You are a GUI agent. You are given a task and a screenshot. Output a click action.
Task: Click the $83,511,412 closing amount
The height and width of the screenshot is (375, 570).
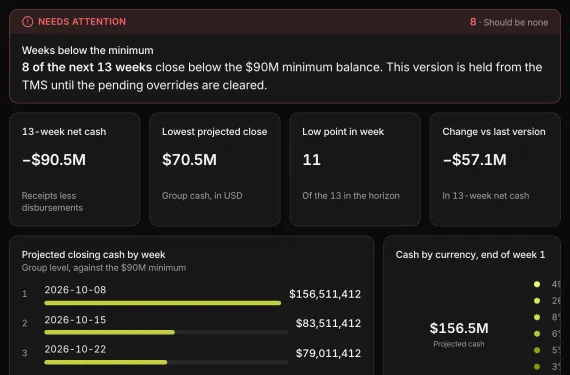(328, 323)
